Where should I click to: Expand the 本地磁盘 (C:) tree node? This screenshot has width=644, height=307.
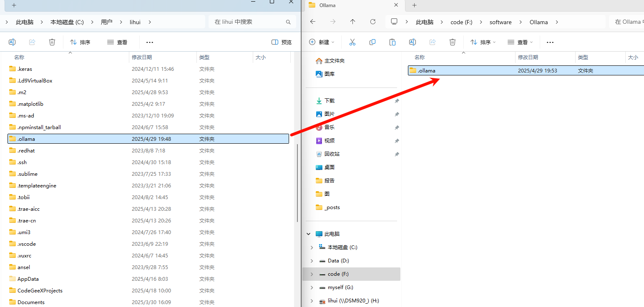pyautogui.click(x=312, y=247)
